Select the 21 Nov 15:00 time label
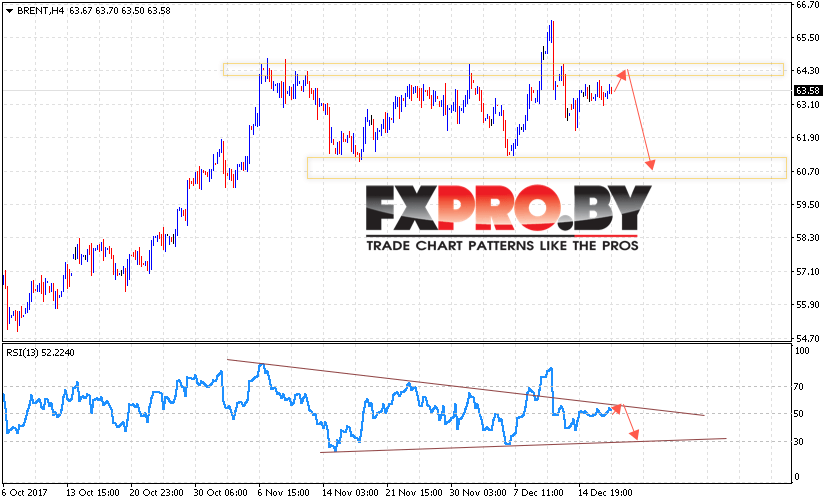831x504 pixels. [x=413, y=493]
